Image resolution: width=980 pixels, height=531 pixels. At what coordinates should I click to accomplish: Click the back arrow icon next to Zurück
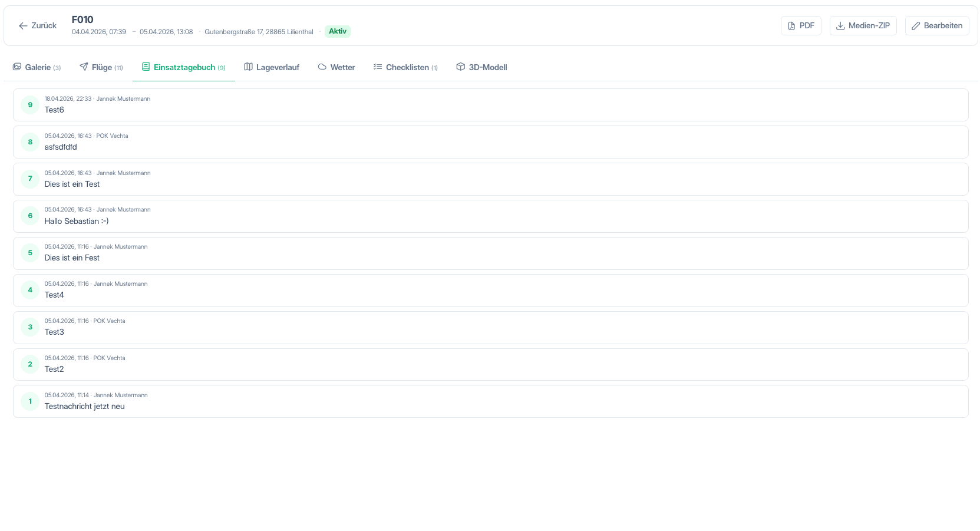(23, 26)
